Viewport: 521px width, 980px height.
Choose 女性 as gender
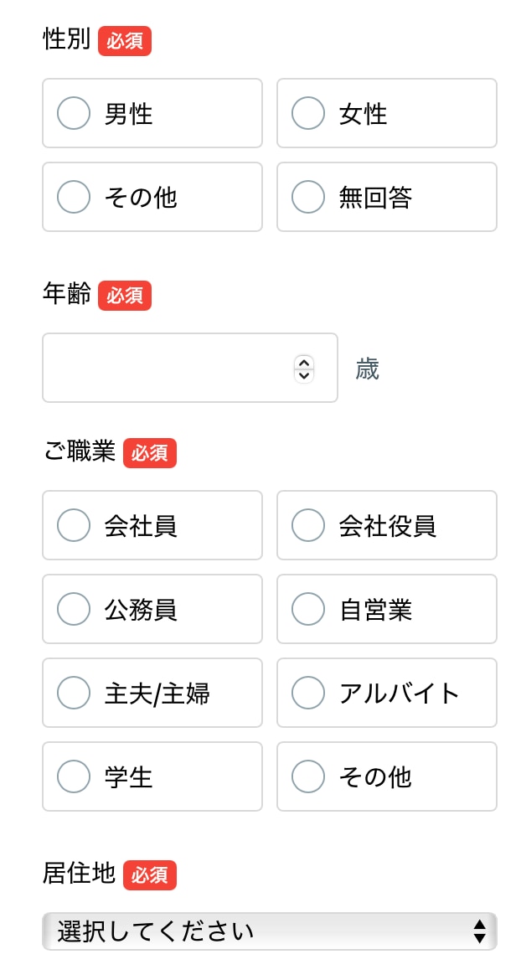point(308,113)
